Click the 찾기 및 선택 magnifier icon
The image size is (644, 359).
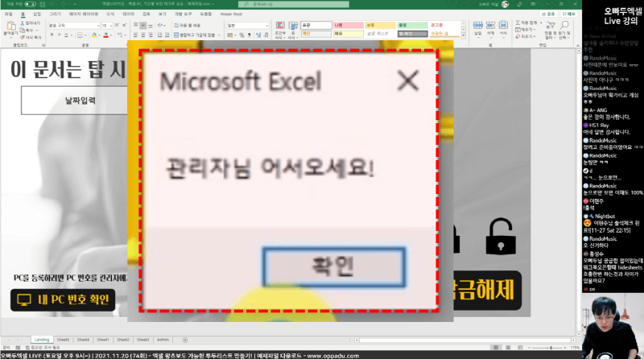[x=564, y=27]
